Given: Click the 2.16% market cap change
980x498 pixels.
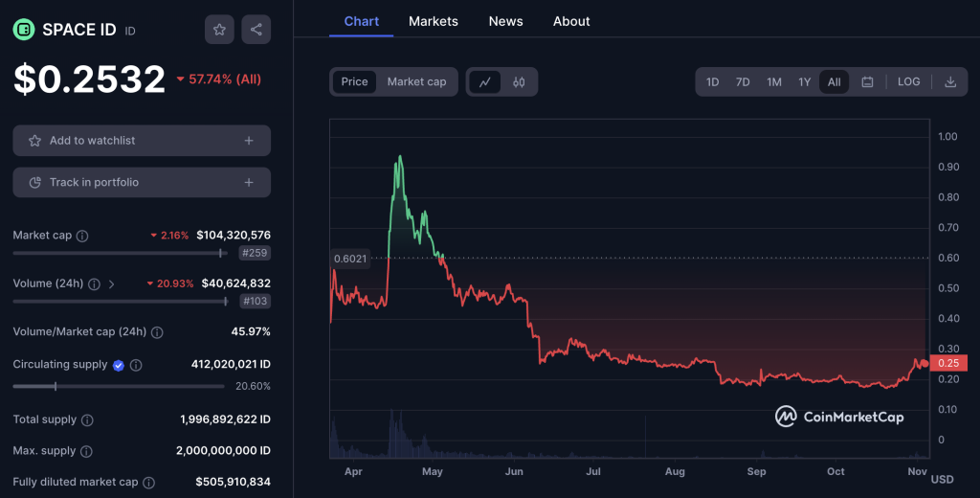Looking at the screenshot, I should point(174,236).
